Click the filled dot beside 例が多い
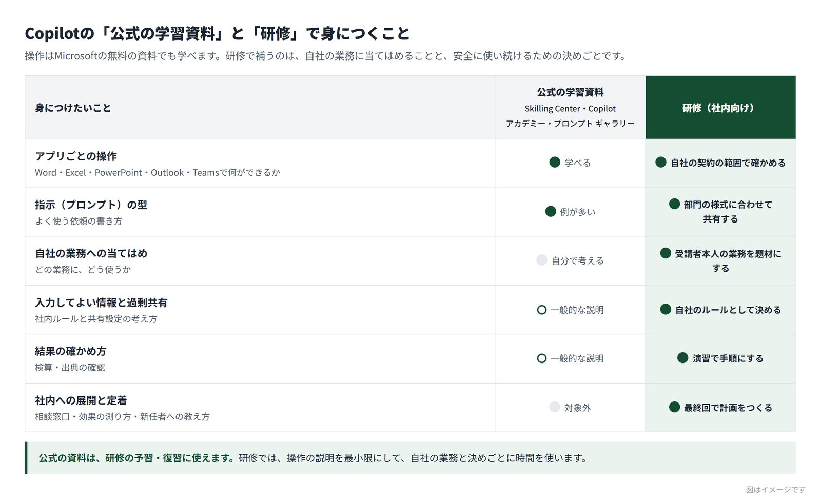Viewport: 821px width, 504px height. [x=551, y=212]
